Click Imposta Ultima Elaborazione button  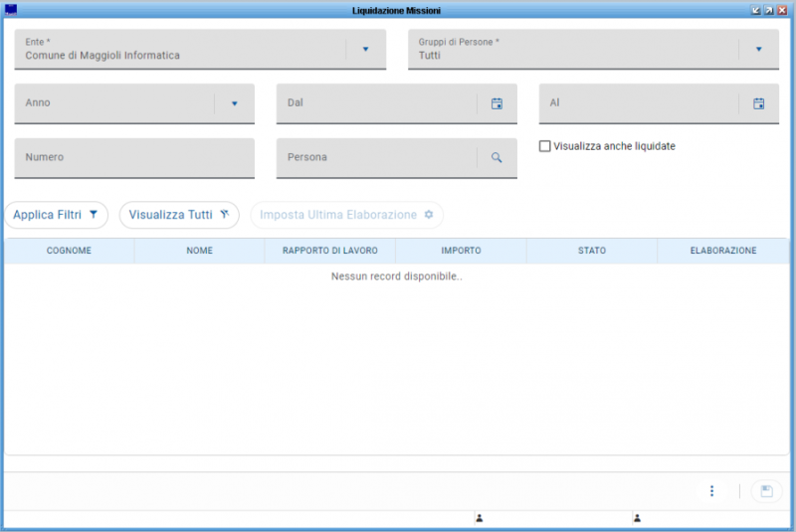pos(346,215)
